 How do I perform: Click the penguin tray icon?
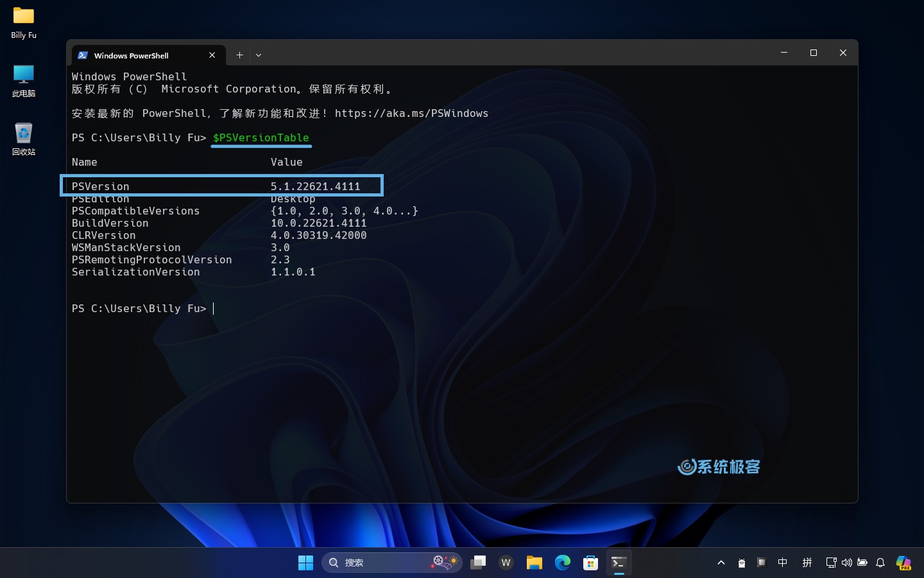pyautogui.click(x=742, y=563)
